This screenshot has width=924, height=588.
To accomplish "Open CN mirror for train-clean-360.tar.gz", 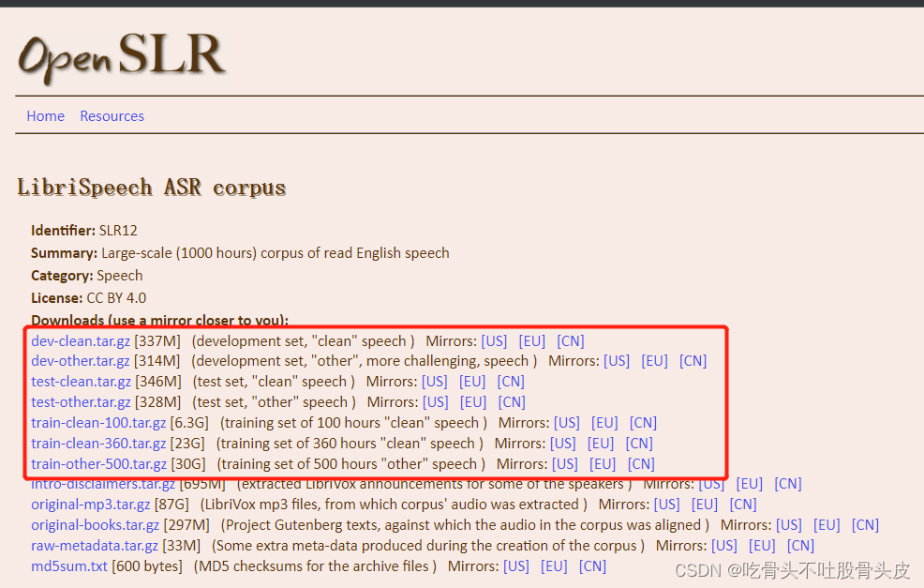I will 639,444.
